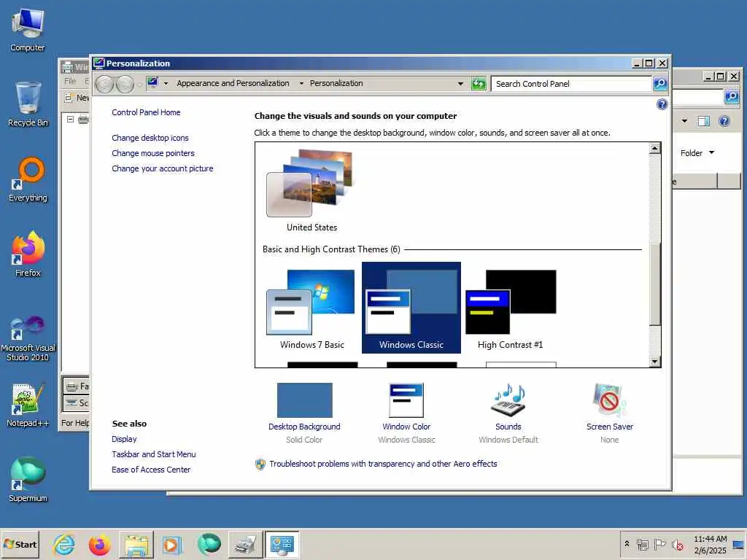Go forward in Personalization window

pos(125,85)
